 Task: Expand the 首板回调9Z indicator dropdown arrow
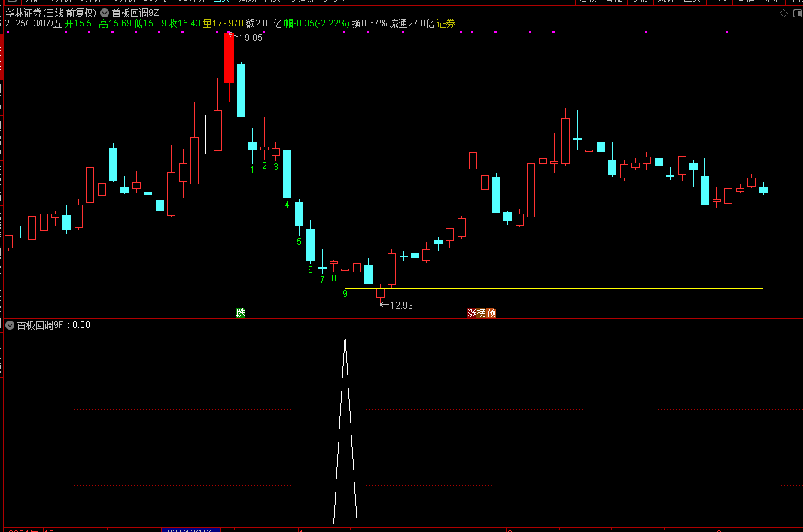[105, 13]
